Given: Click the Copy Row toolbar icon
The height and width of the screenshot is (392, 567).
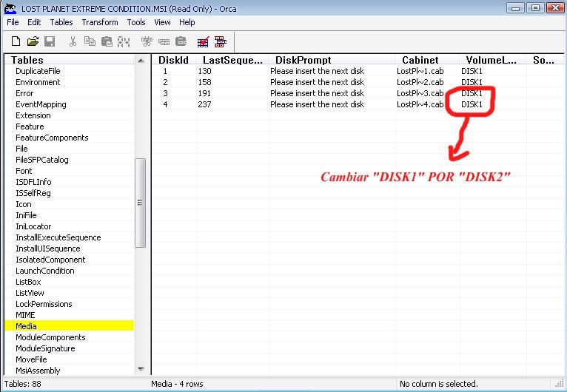Looking at the screenshot, I should click(164, 41).
